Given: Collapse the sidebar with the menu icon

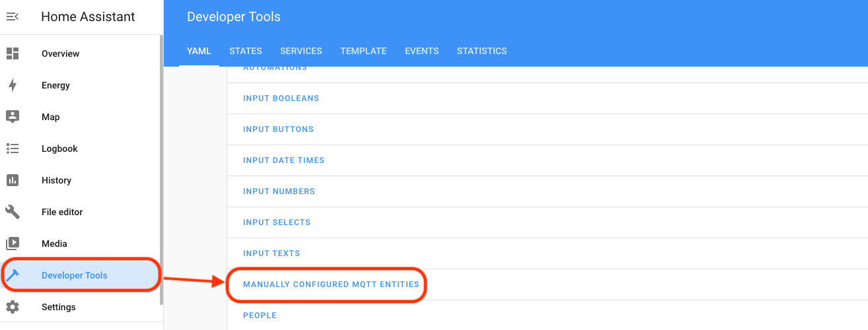Looking at the screenshot, I should pyautogui.click(x=13, y=17).
